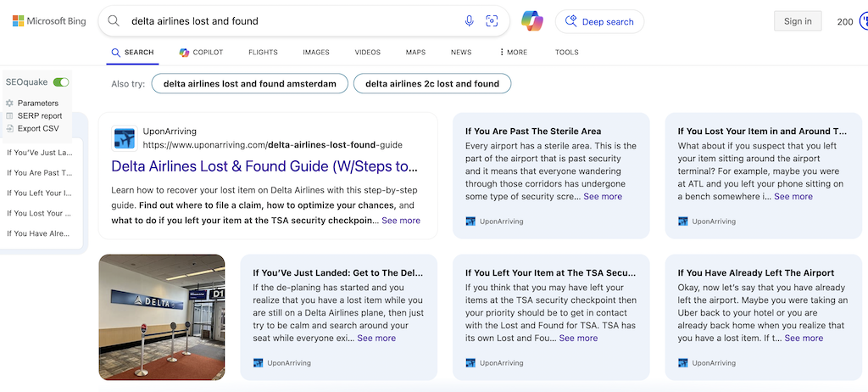Try suggestion 'delta airlines lost and found amsterdam'
Screen dimensions: 868x392
[x=250, y=84]
